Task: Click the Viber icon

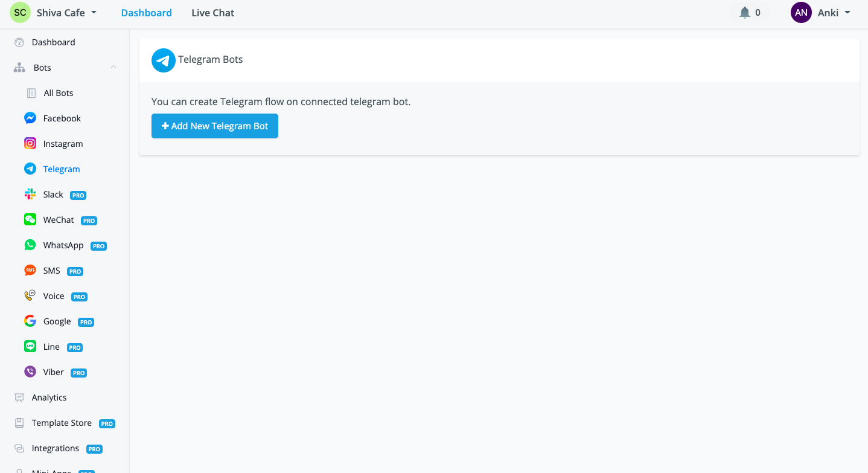Action: click(30, 372)
